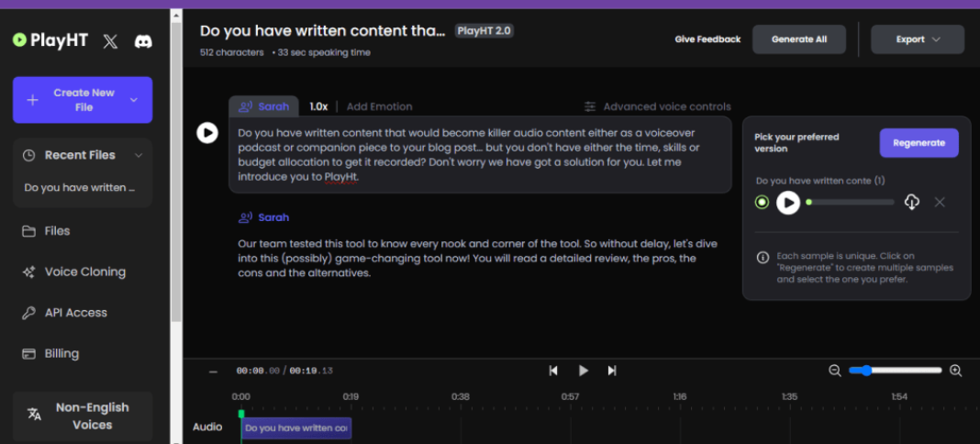Click the Audio track label
Viewport: 980px width, 444px height.
(207, 427)
